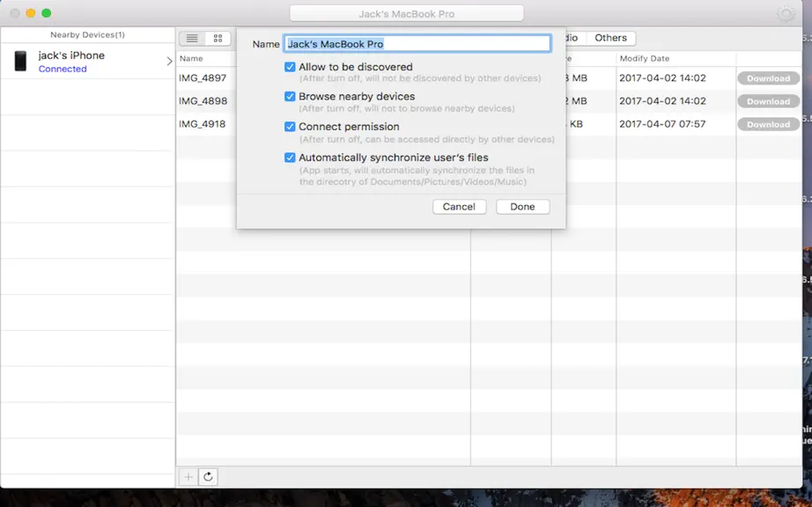Screen dimensions: 812x507
Task: Uncheck Allow to be discovered
Action: coord(290,67)
